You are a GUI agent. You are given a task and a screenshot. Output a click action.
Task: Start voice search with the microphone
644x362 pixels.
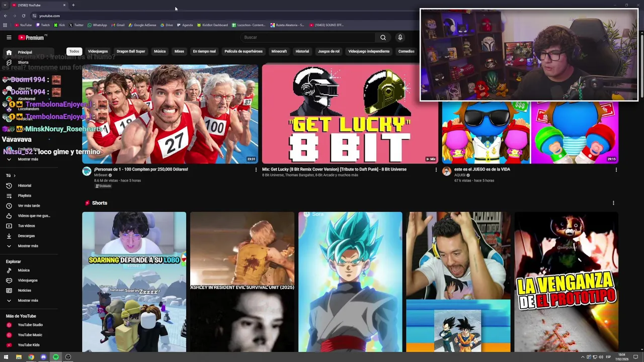(x=400, y=37)
